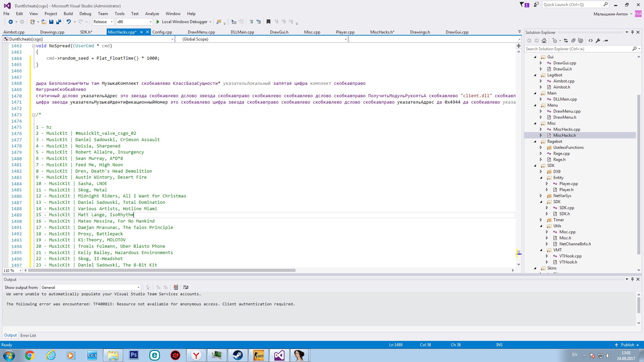Toggle auto hide pin on Output panel
Screen dimensions: 644x362
coord(632,279)
